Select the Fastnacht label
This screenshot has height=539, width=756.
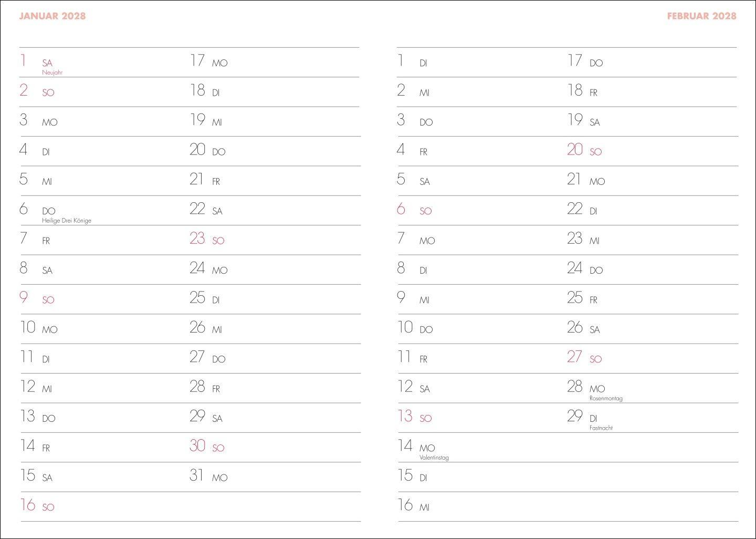click(601, 428)
